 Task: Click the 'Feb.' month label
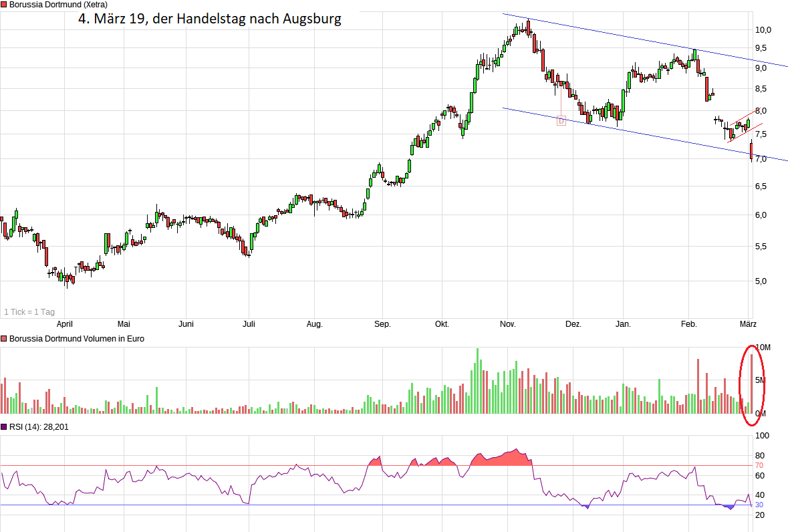[x=689, y=324]
